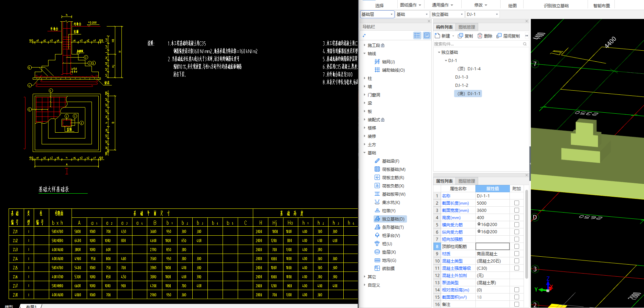Click the 搜索构件 search field
Screen dimensions: 644x308
pos(477,44)
